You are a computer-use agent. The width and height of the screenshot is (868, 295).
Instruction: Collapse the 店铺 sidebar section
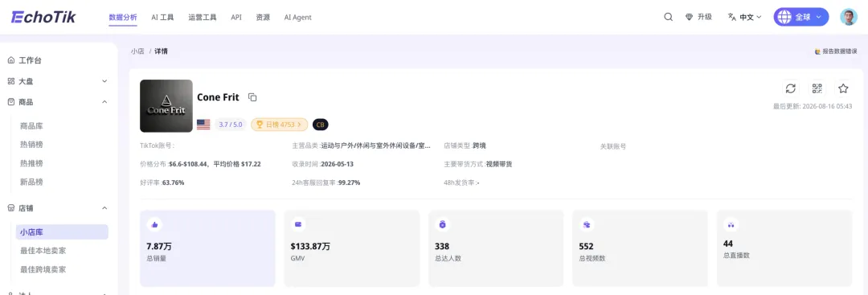click(x=104, y=208)
